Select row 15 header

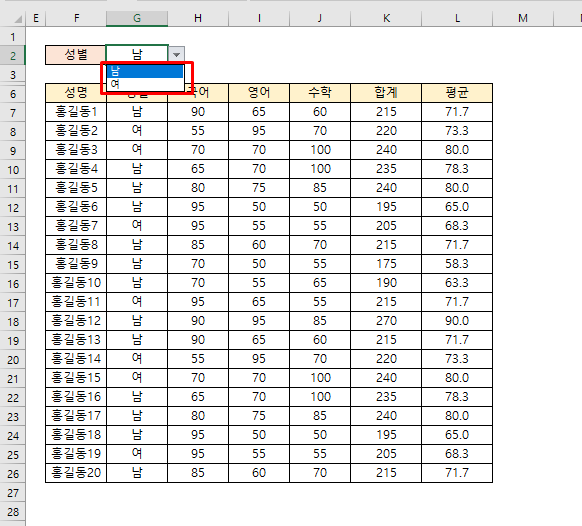pyautogui.click(x=13, y=265)
